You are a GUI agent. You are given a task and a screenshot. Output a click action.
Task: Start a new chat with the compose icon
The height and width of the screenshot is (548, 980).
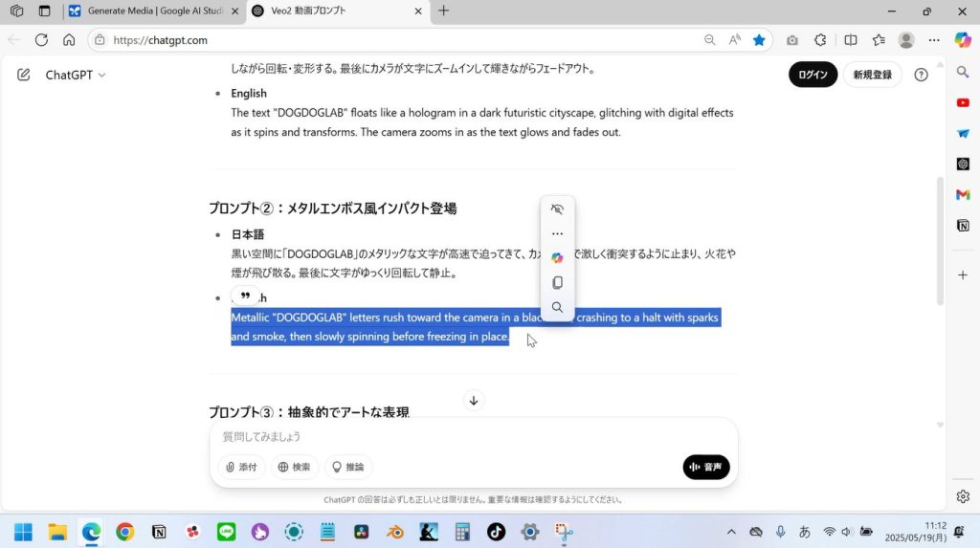pyautogui.click(x=24, y=75)
